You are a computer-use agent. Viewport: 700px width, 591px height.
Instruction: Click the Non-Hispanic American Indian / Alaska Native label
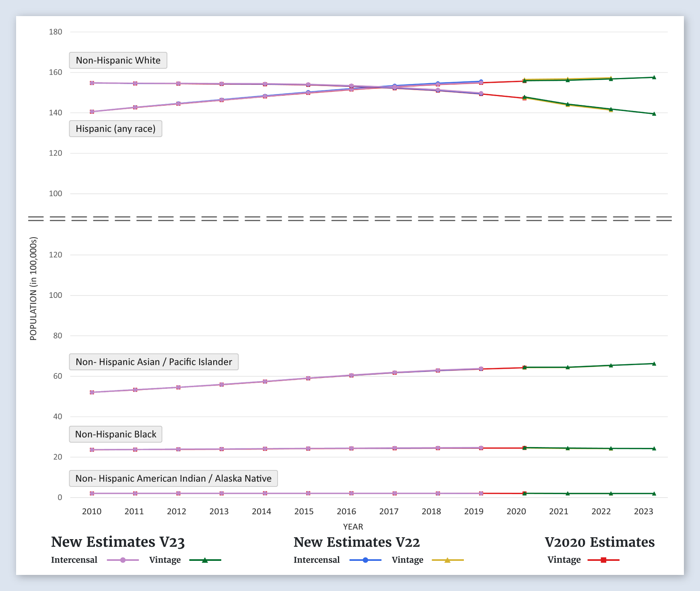tap(173, 478)
